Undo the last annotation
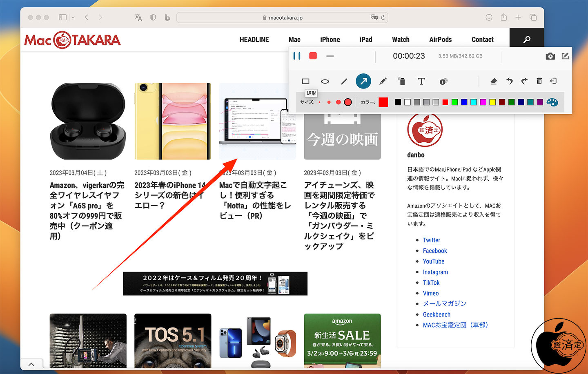Image resolution: width=588 pixels, height=374 pixels. [509, 81]
